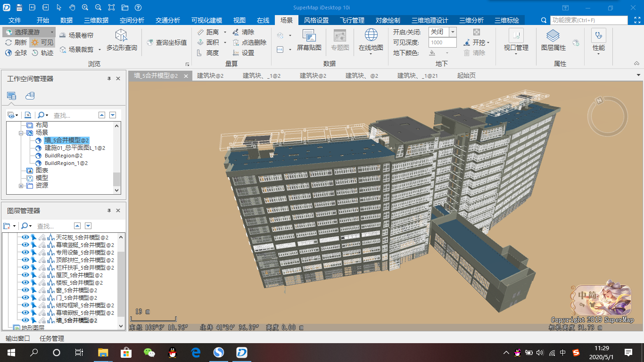This screenshot has width=644, height=362.
Task: Open Microsoft Edge from the taskbar
Action: point(196,352)
